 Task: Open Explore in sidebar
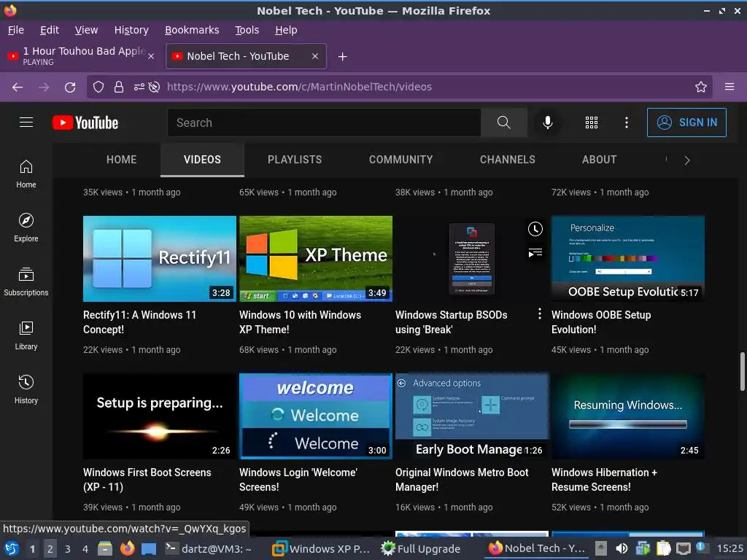(26, 227)
